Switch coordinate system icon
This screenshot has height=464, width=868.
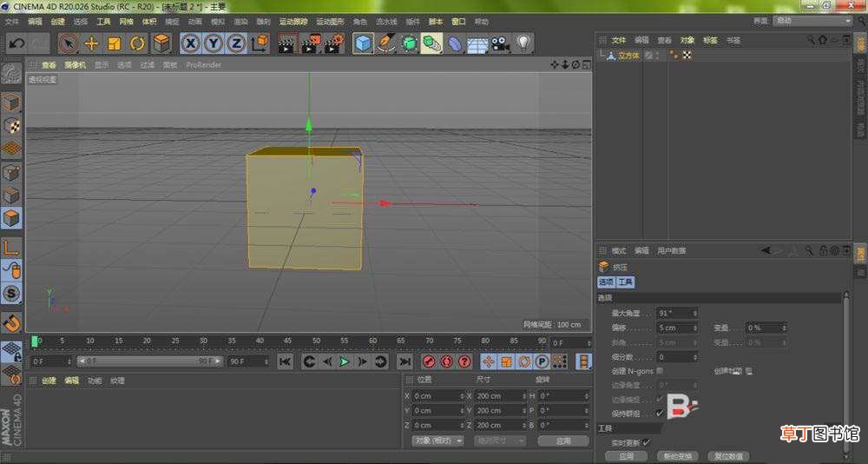(x=260, y=43)
